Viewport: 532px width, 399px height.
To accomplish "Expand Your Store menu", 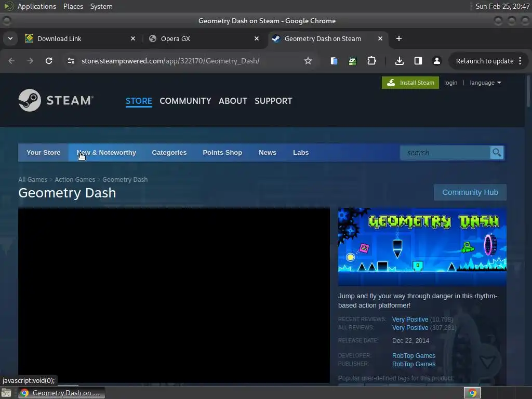I will (x=44, y=153).
